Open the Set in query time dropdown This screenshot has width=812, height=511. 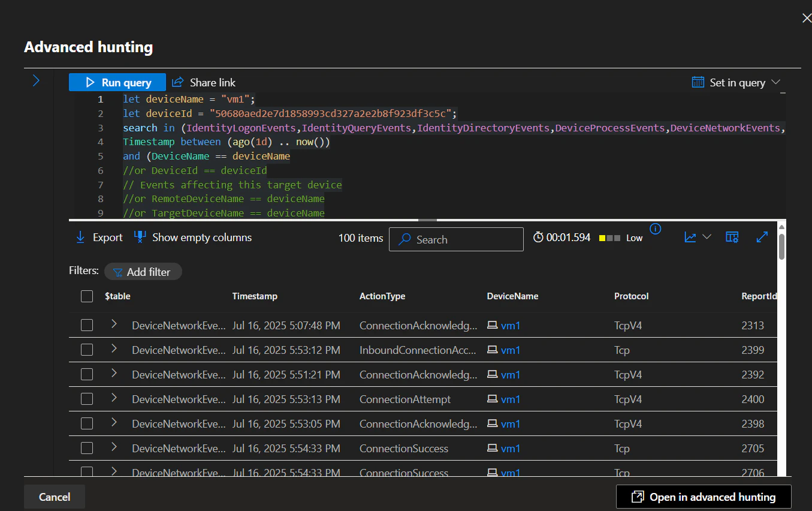click(736, 83)
